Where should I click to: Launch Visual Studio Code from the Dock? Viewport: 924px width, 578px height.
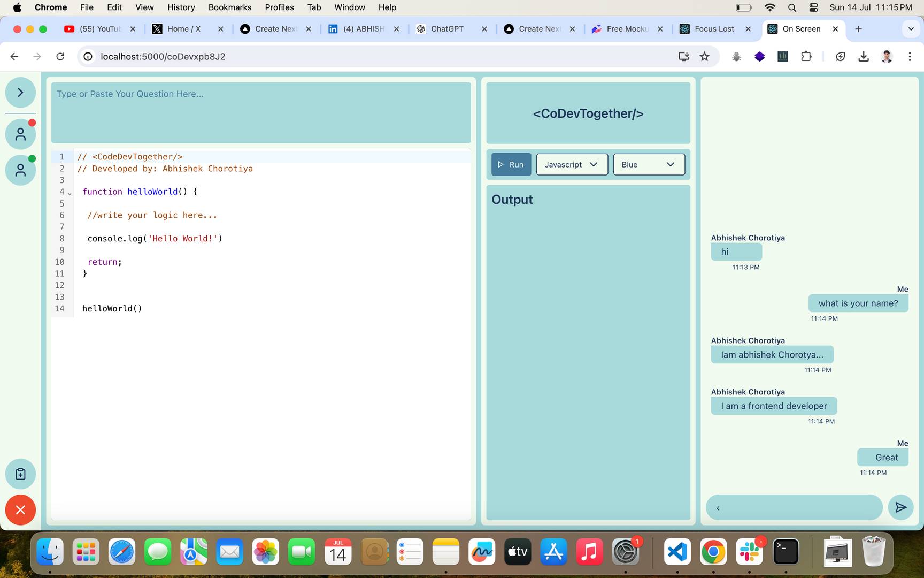677,552
